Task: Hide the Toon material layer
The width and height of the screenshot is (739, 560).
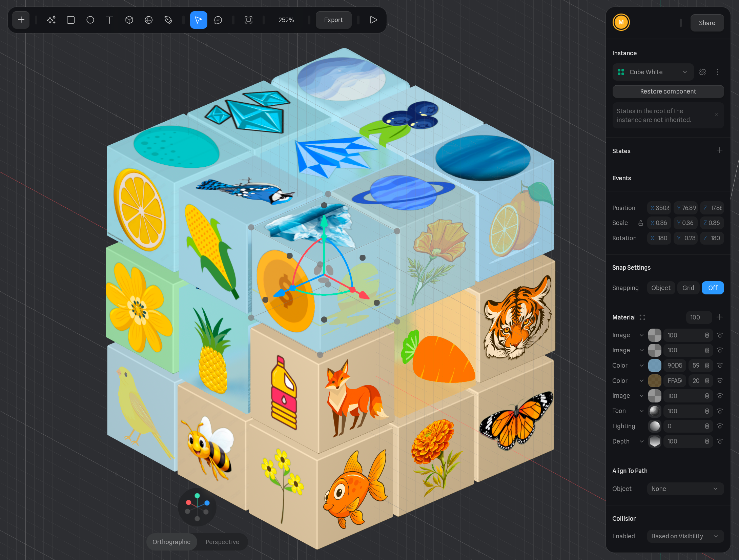Action: [x=720, y=411]
